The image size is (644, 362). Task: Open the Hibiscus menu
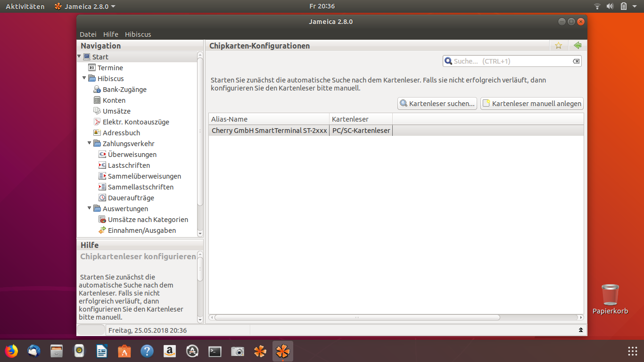coord(138,34)
